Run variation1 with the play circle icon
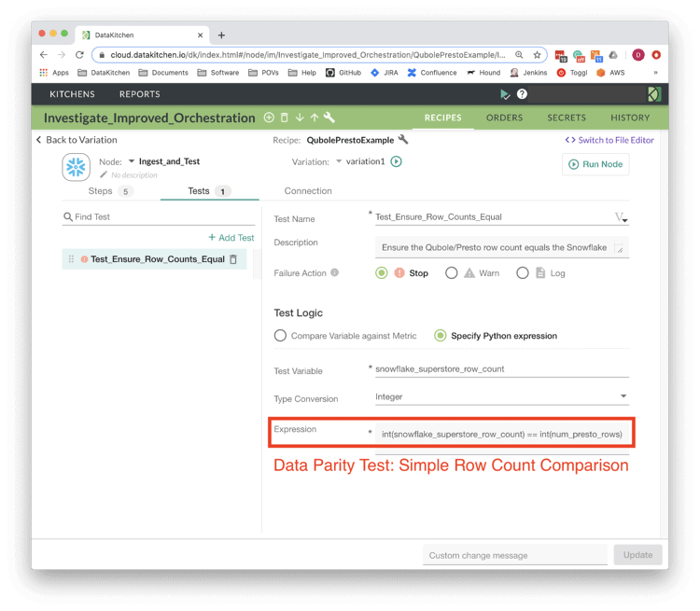 (x=396, y=161)
